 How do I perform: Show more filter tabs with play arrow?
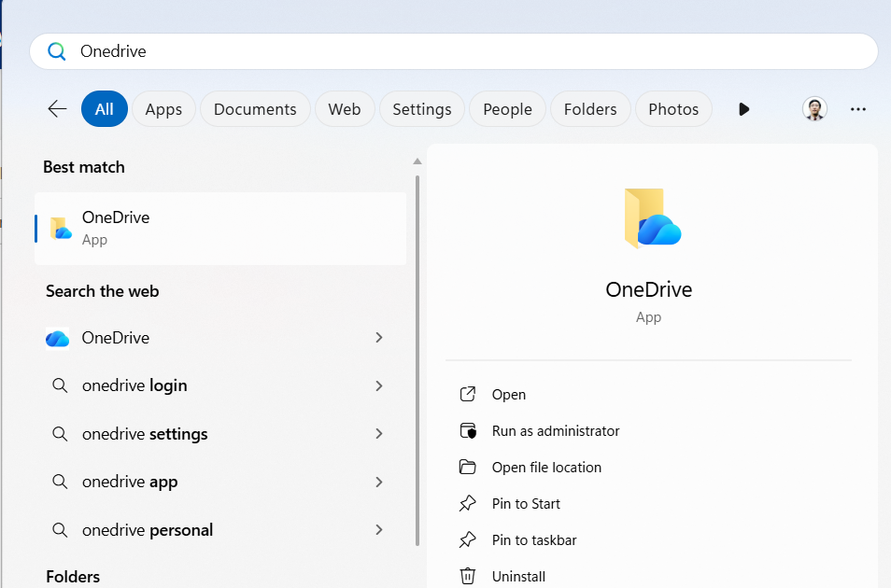point(743,109)
